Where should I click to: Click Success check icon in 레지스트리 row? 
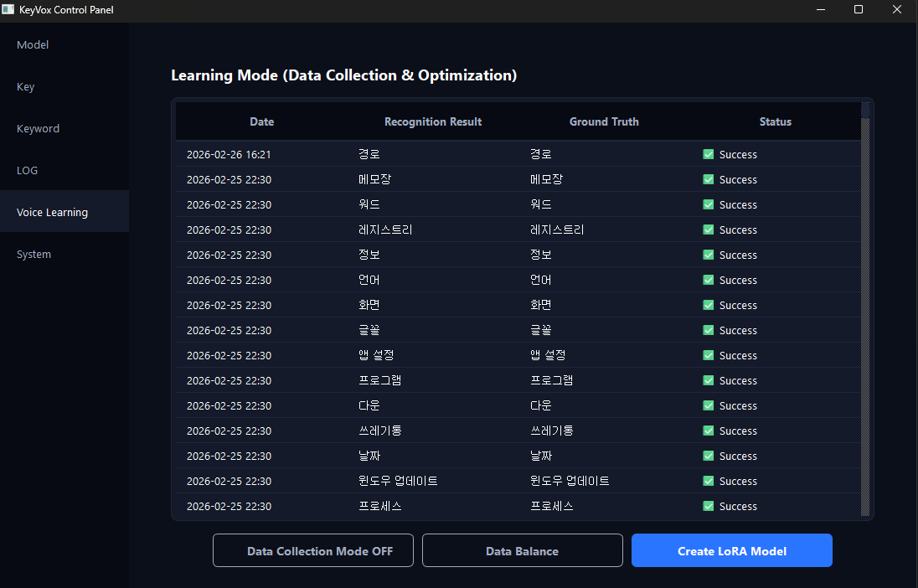pyautogui.click(x=709, y=230)
